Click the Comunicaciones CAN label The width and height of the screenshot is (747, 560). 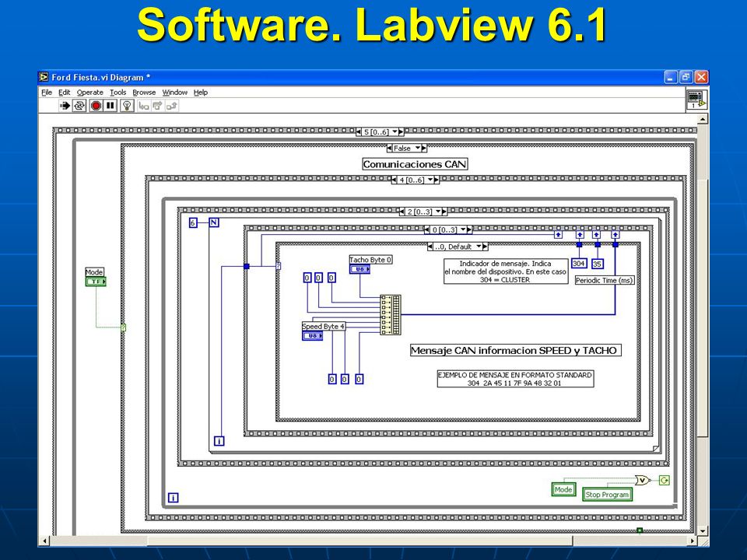pos(415,164)
